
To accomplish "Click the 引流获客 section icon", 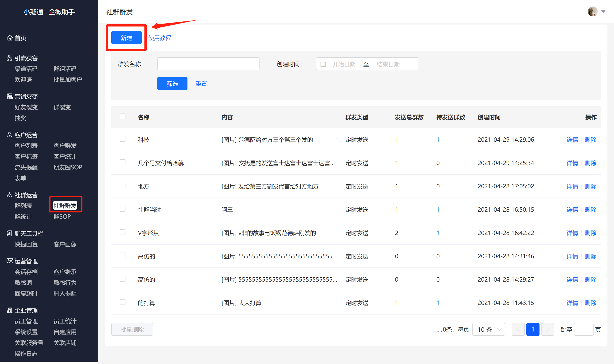I will [x=10, y=58].
